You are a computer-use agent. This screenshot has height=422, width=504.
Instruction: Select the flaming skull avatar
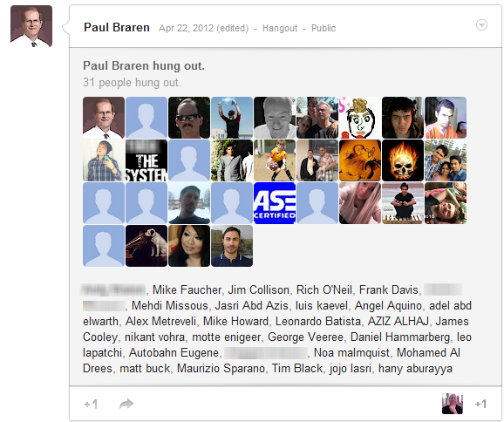point(403,160)
